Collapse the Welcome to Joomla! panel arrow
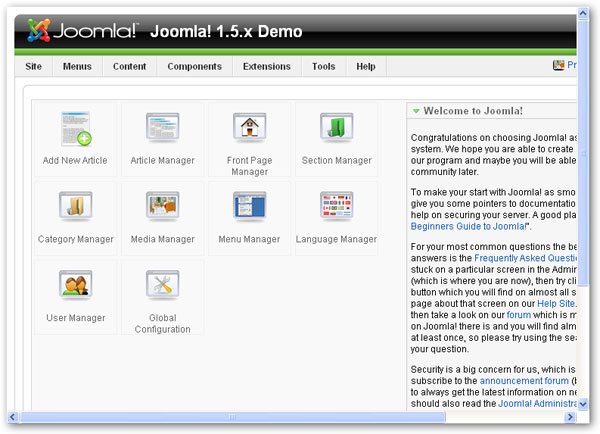 [416, 111]
